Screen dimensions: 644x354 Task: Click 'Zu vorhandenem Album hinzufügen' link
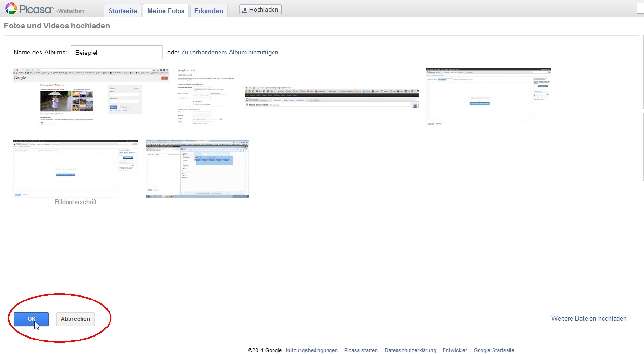230,53
